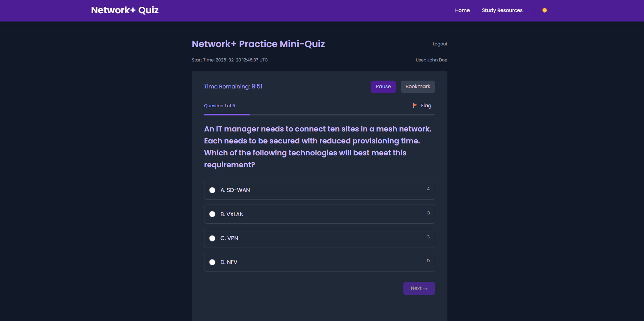Click keyboard shortcut hint D
This screenshot has height=321, width=644.
tap(428, 261)
